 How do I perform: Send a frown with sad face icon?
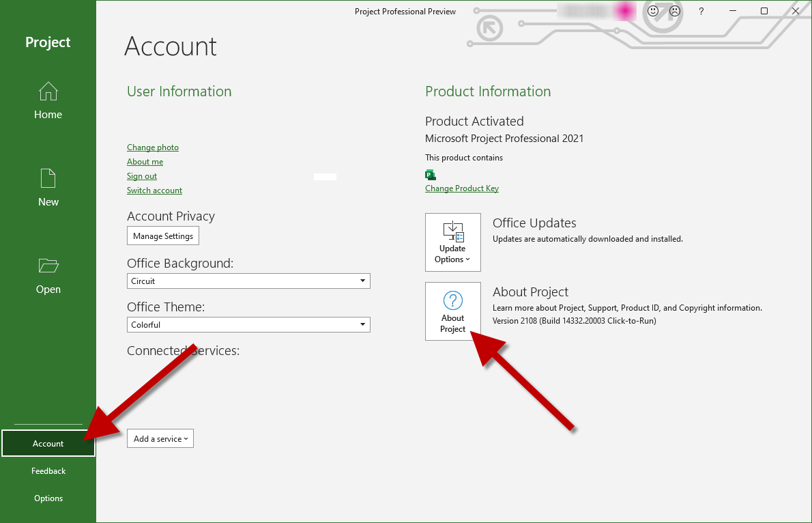click(x=674, y=11)
